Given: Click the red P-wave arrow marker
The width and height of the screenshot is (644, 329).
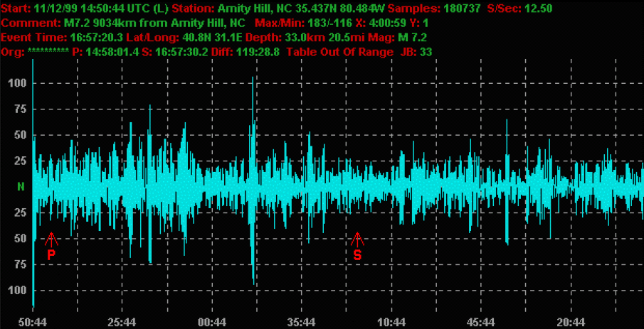Looking at the screenshot, I should pyautogui.click(x=51, y=238).
